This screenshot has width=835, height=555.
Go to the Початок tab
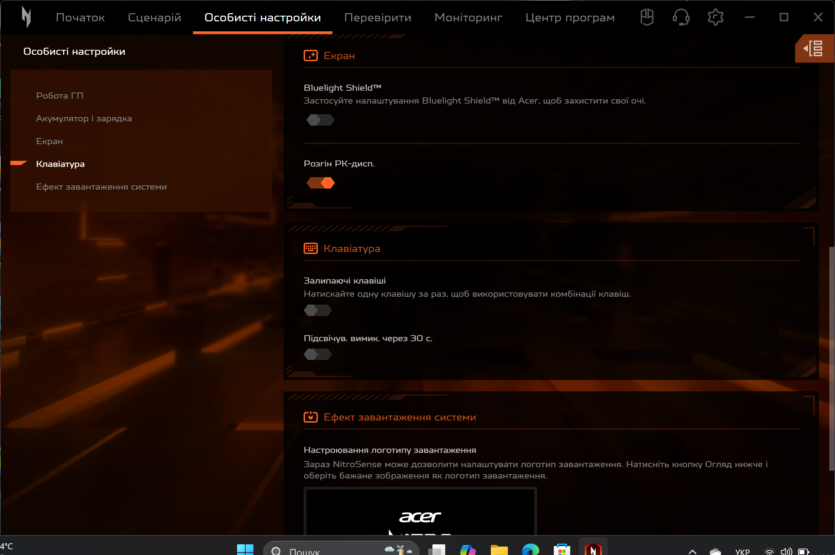(x=80, y=18)
